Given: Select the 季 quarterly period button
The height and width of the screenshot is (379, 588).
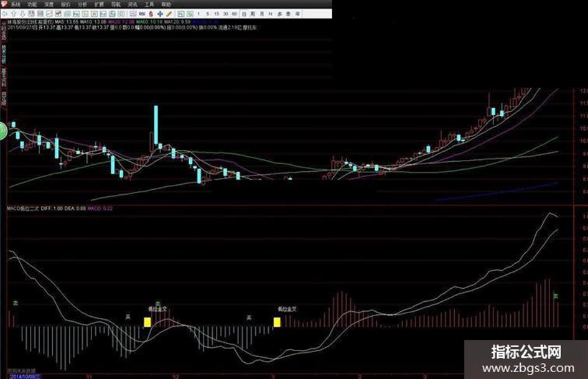Looking at the screenshot, I should click(x=288, y=14).
